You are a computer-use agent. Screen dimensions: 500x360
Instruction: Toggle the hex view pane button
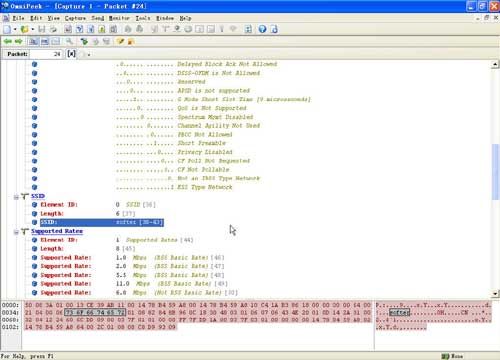click(45, 41)
